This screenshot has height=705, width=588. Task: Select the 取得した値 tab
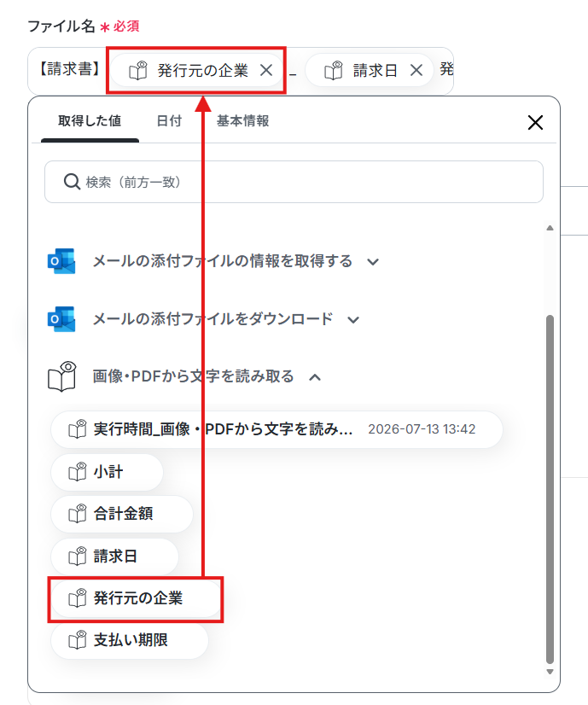[90, 121]
